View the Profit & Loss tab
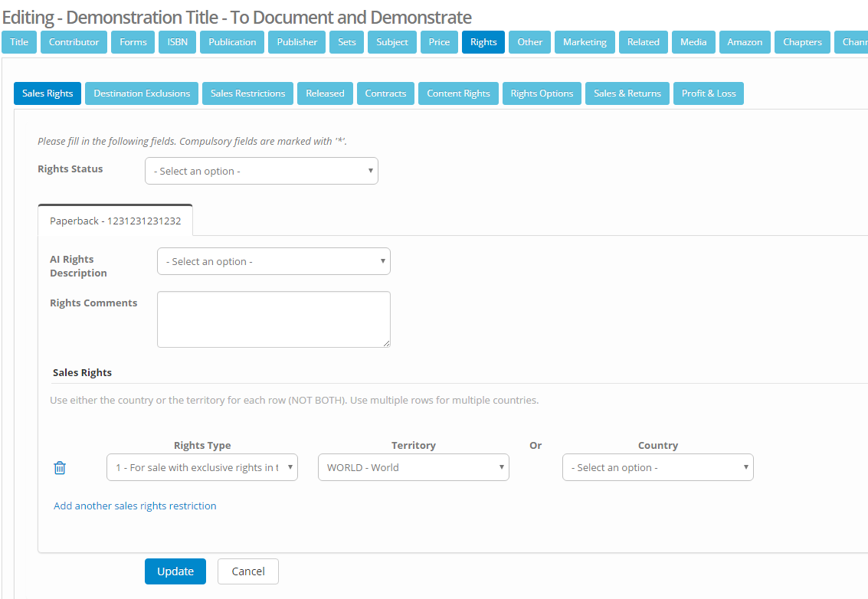This screenshot has height=599, width=868. click(x=708, y=93)
